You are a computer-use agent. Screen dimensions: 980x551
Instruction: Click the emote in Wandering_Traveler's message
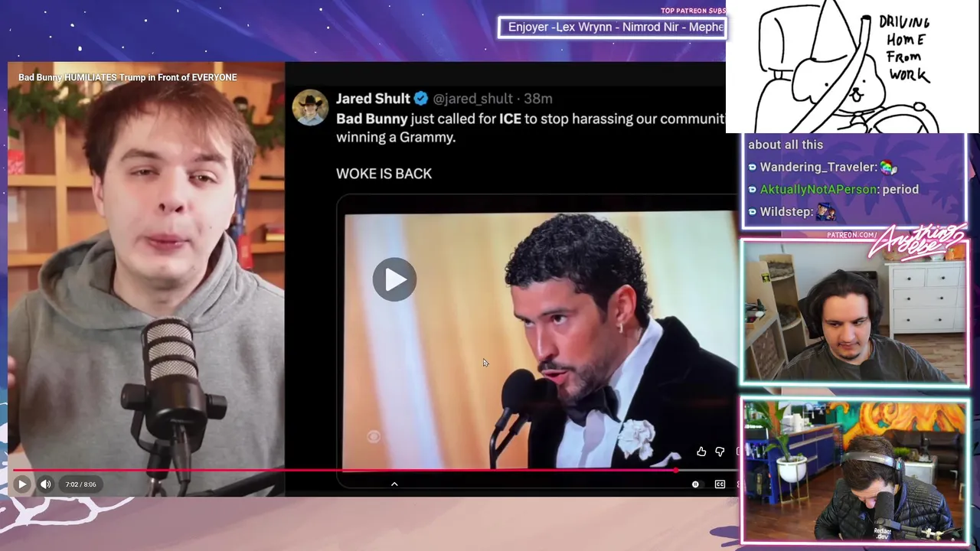[888, 167]
